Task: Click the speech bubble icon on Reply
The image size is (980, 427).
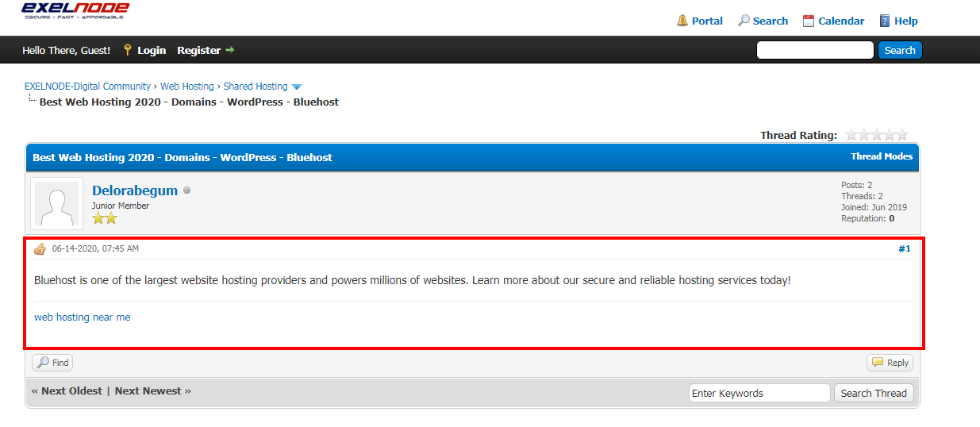Action: [878, 362]
